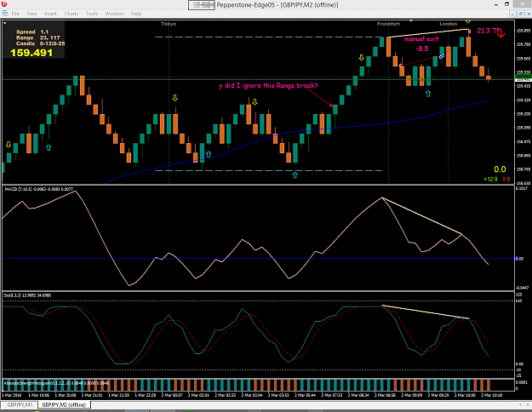The width and height of the screenshot is (532, 412).
Task: Select the 'manual exit' text annotation
Action: (421, 39)
